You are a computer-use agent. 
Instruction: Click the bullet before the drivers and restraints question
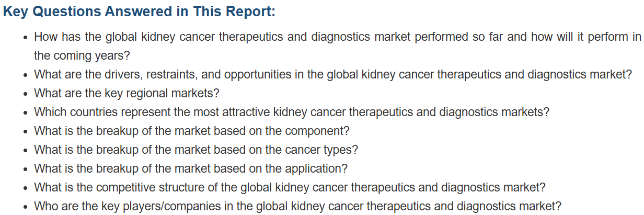(x=26, y=75)
